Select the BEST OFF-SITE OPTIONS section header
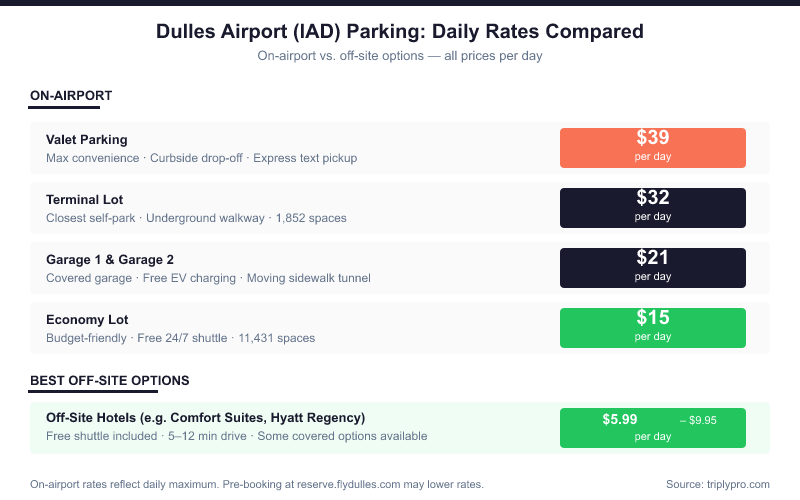This screenshot has width=800, height=500. [x=110, y=381]
